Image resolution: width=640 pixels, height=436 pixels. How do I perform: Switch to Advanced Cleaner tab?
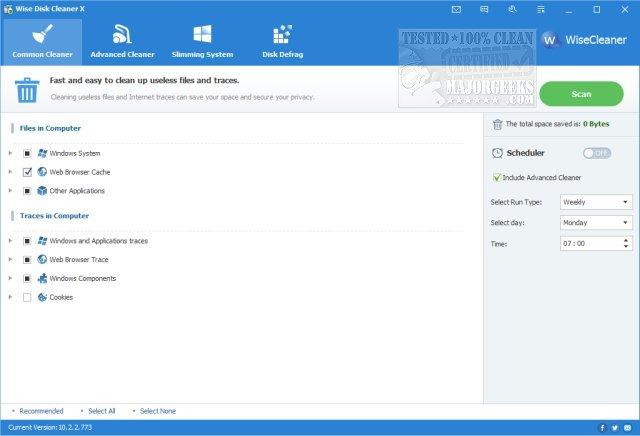point(122,42)
